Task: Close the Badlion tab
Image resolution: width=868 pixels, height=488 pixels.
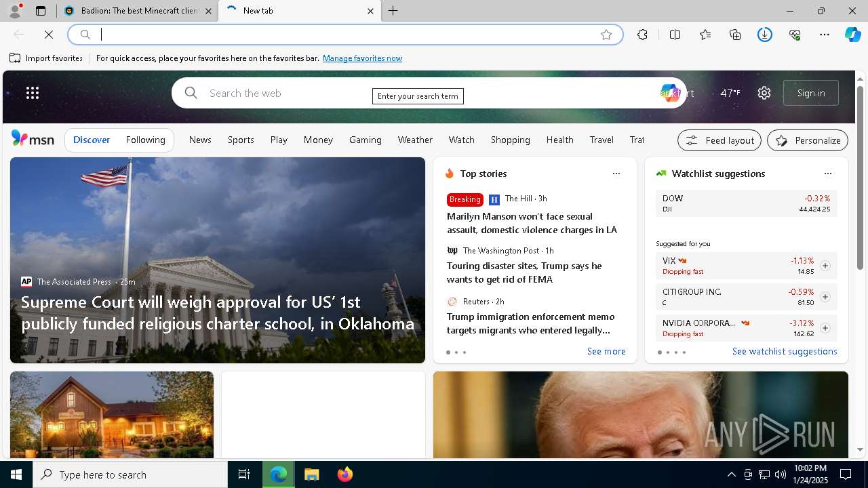Action: pos(208,11)
